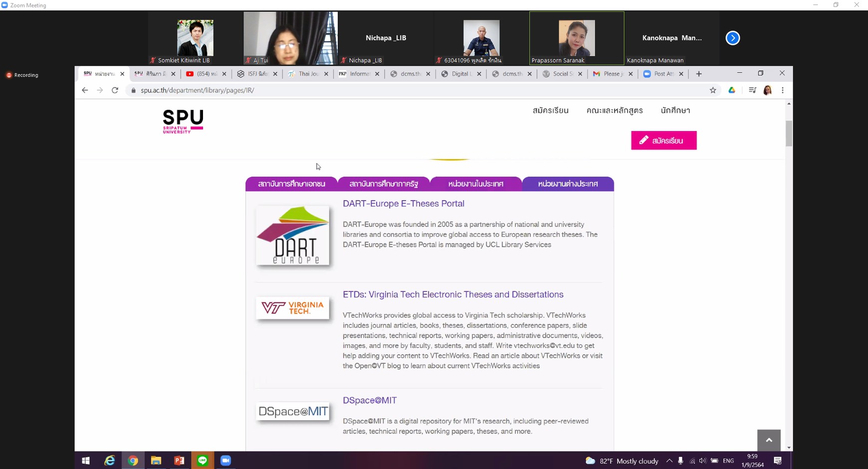The width and height of the screenshot is (868, 469).
Task: Open the Chrome profile avatar
Action: coord(768,90)
